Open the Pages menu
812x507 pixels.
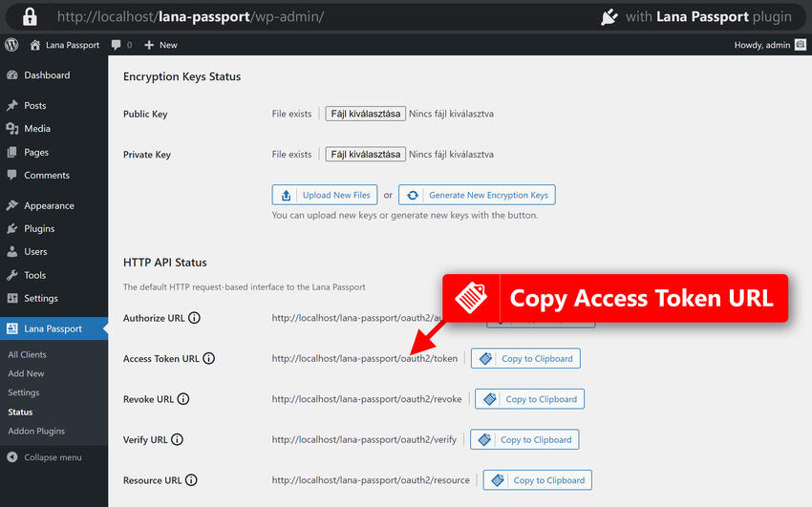pyautogui.click(x=36, y=152)
